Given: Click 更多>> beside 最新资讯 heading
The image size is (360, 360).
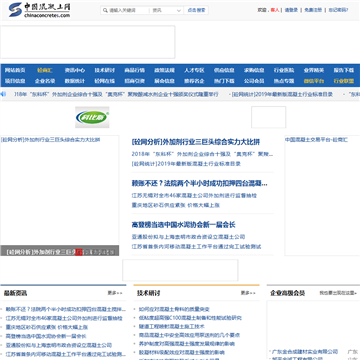Looking at the screenshot, I should pos(115,293).
